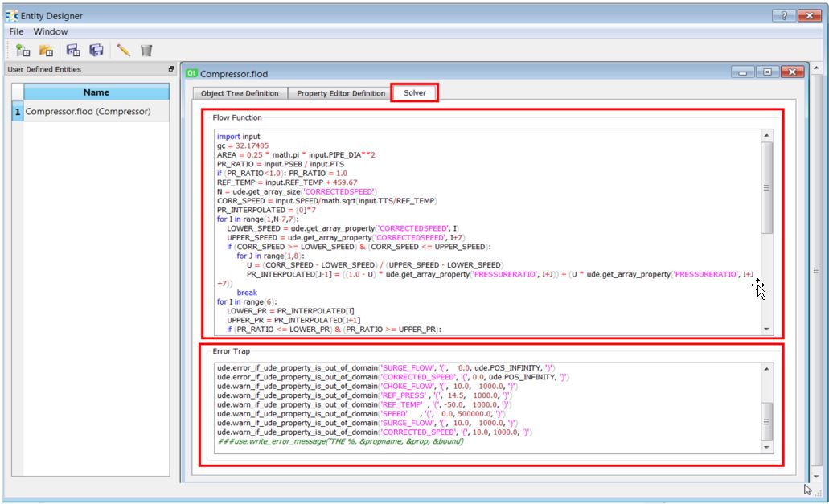Click the trash can Delete icon
Screen dimensions: 829x504
pos(146,51)
